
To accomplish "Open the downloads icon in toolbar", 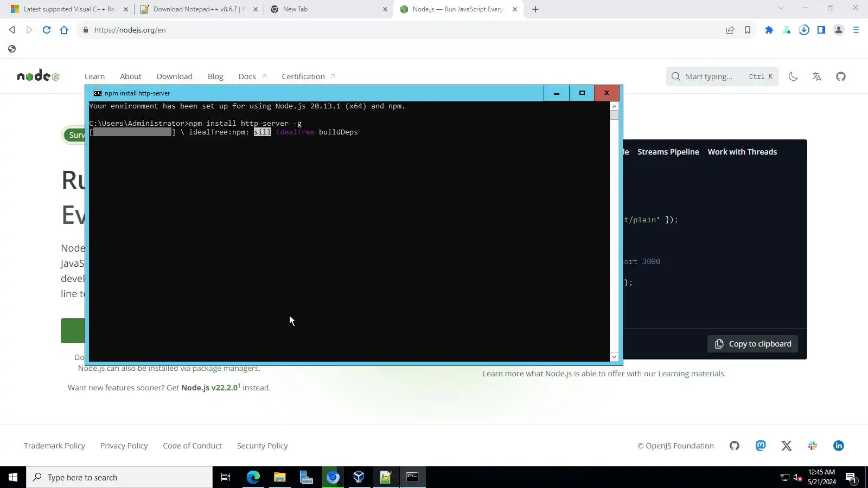I will [804, 30].
